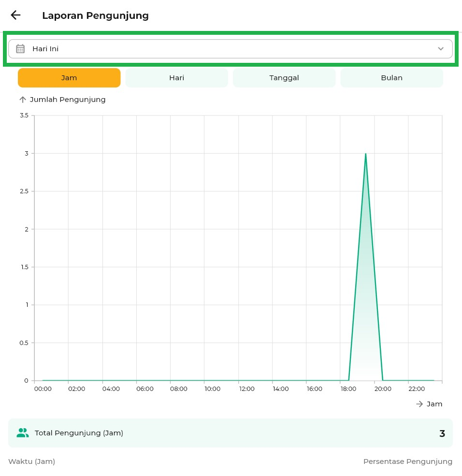This screenshot has height=476, width=462.
Task: Switch to the Tanggal tab
Action: 284,78
